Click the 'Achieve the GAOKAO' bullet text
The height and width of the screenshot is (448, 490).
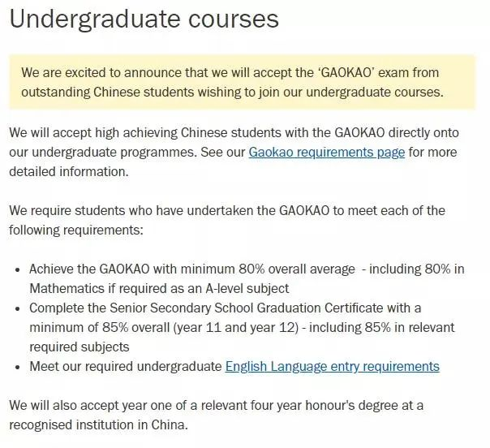point(191,269)
